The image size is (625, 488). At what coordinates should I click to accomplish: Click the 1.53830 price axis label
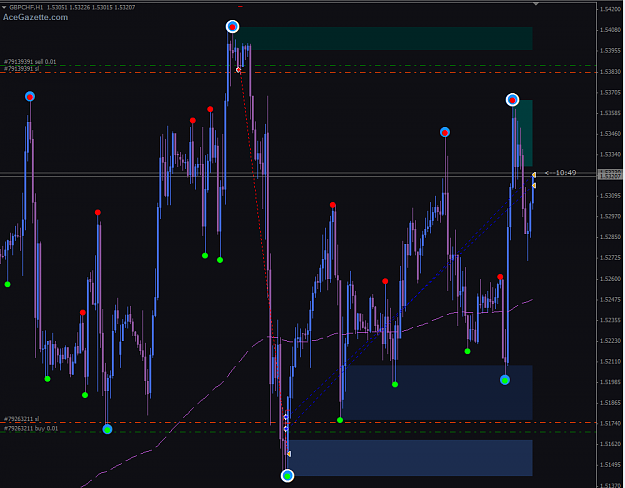(610, 72)
